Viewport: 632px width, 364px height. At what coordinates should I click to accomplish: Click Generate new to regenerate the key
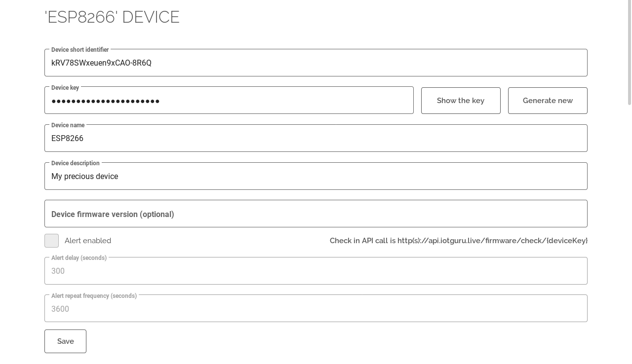(x=548, y=101)
